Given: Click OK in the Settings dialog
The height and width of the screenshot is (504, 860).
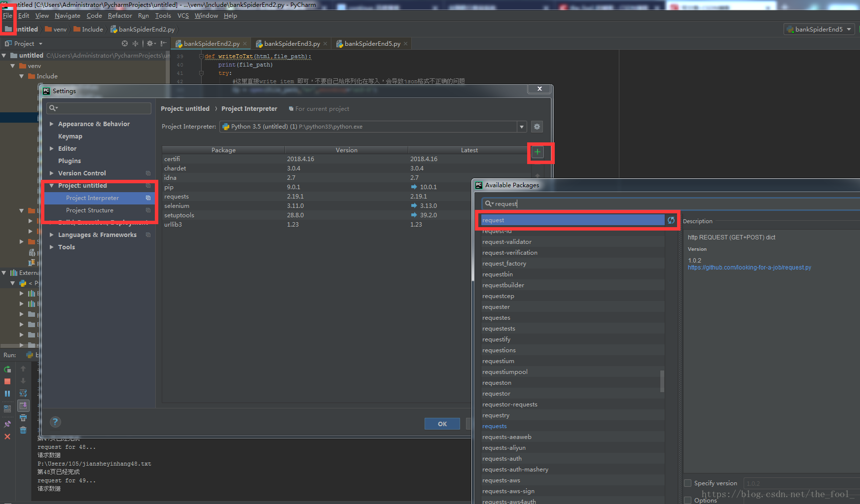Looking at the screenshot, I should [442, 424].
